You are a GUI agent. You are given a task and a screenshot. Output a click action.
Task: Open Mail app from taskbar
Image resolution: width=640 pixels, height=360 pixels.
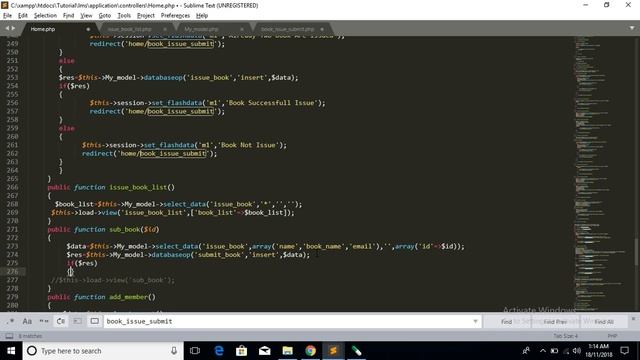(264, 351)
